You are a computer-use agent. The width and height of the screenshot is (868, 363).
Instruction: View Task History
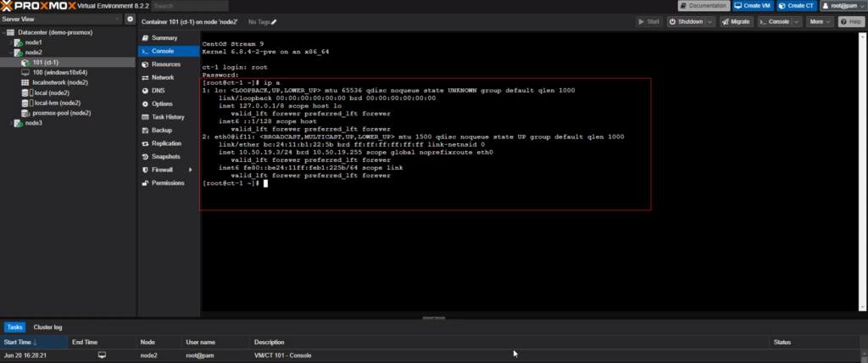[169, 117]
